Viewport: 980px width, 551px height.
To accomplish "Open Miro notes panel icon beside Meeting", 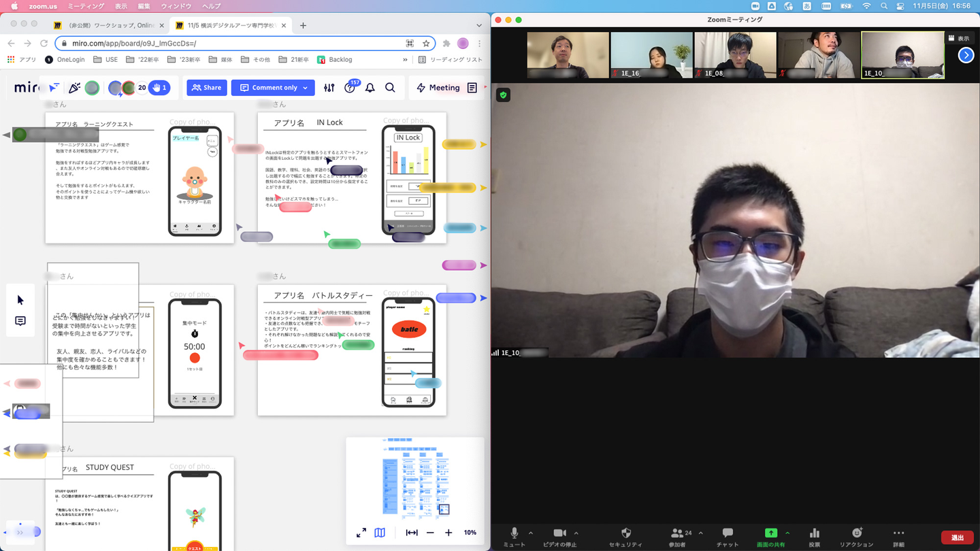I will coord(472,88).
